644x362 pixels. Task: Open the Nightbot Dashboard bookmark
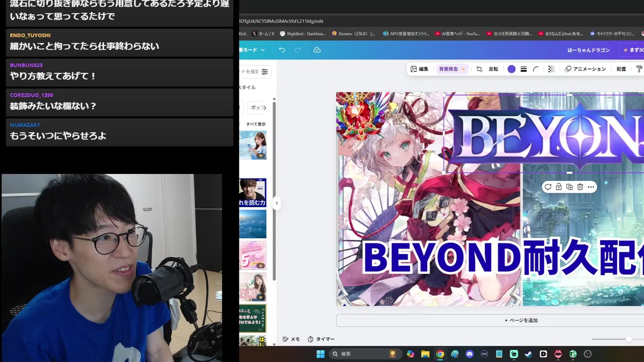point(302,34)
